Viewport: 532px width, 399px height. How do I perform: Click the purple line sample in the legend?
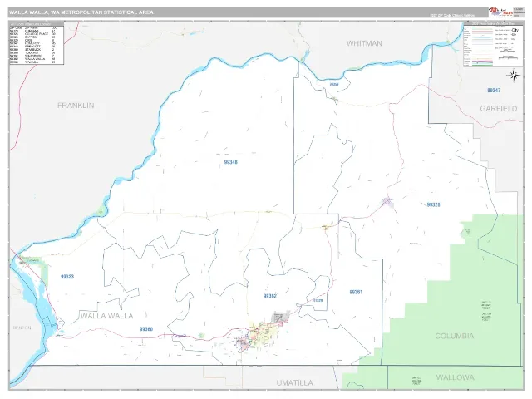point(482,61)
